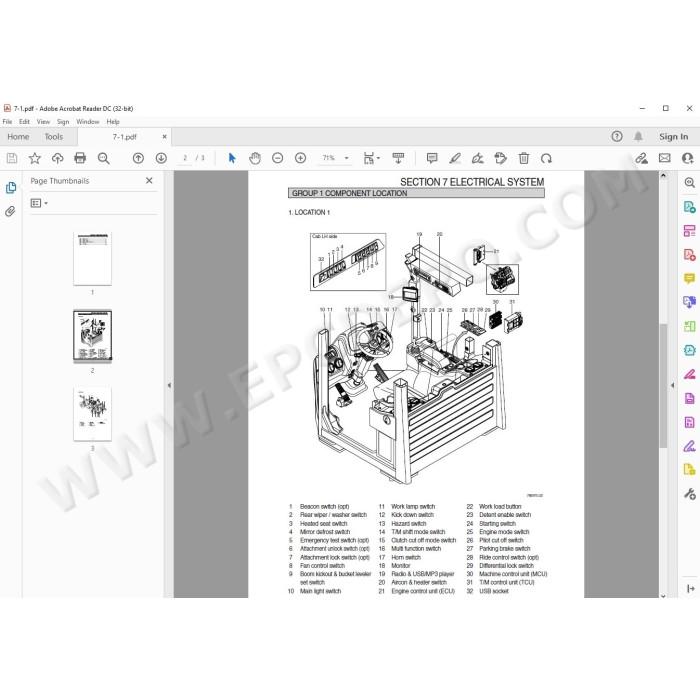Click the scroll down arrow of document scrollbar

tap(663, 595)
